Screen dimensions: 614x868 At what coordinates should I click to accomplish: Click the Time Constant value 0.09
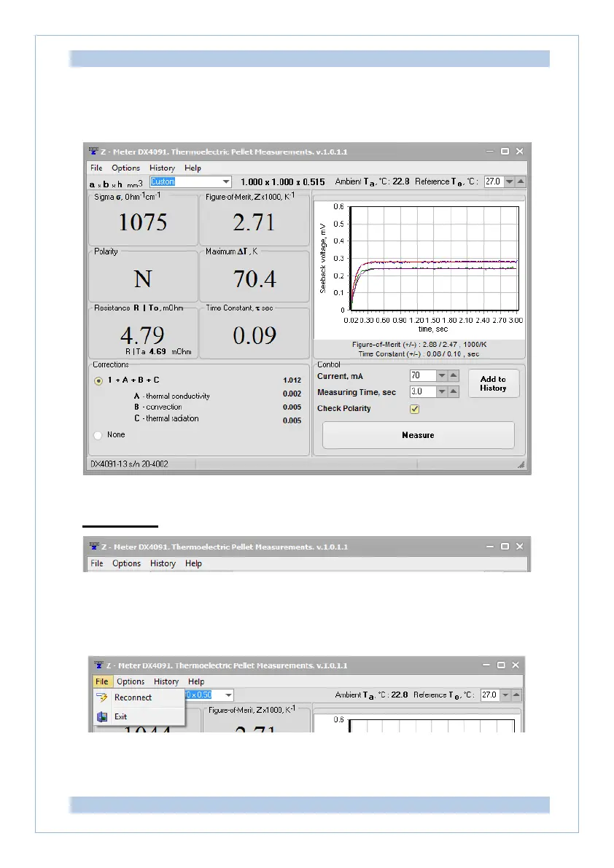tap(254, 335)
